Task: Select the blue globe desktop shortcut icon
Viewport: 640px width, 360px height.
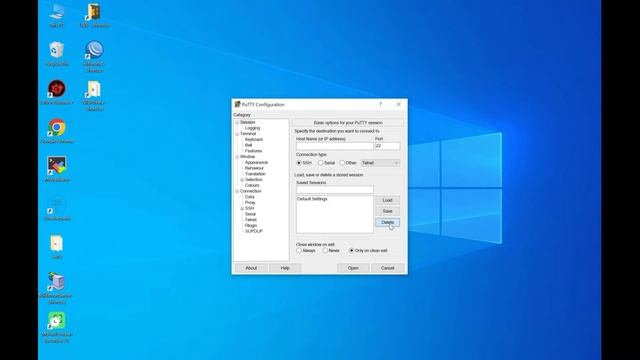Action: (x=94, y=50)
